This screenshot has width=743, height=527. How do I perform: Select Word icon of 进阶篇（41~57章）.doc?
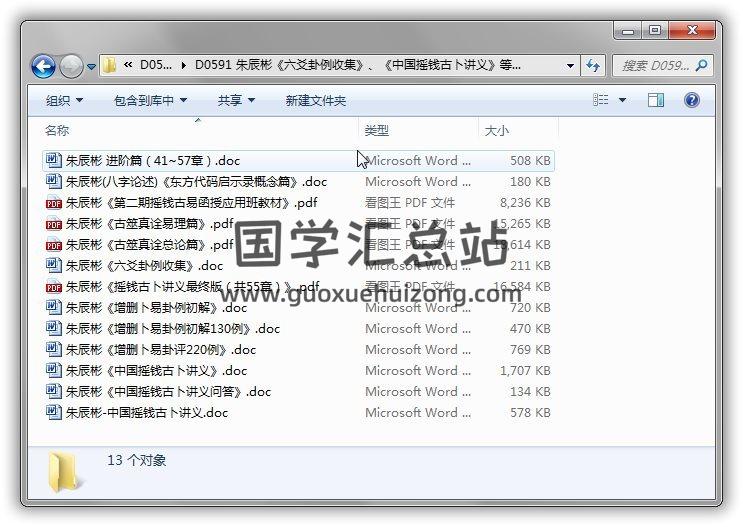coord(54,160)
